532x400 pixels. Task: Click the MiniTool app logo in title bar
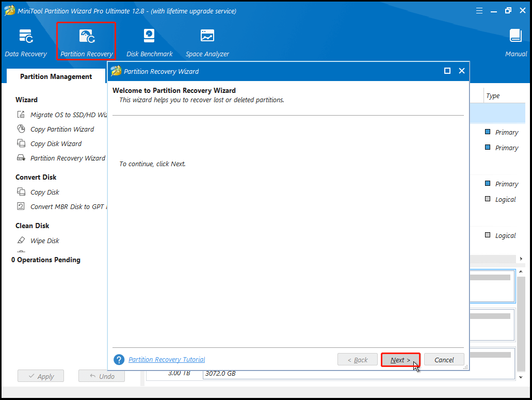click(x=9, y=10)
